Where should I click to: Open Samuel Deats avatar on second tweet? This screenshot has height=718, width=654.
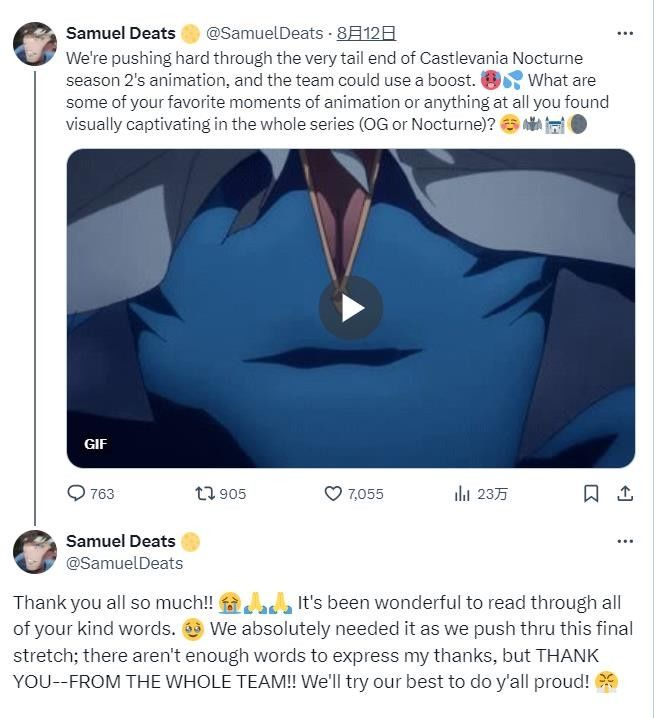35,552
